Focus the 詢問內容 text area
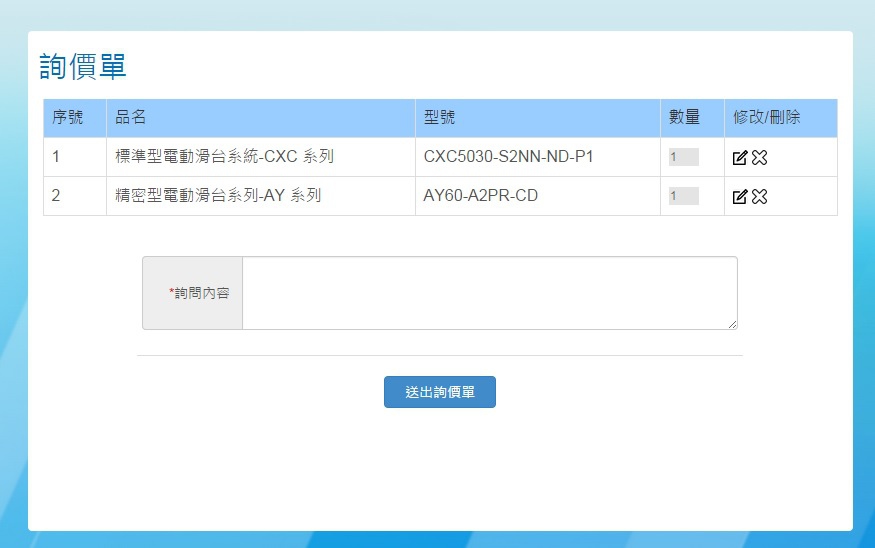This screenshot has height=548, width=875. tap(490, 293)
